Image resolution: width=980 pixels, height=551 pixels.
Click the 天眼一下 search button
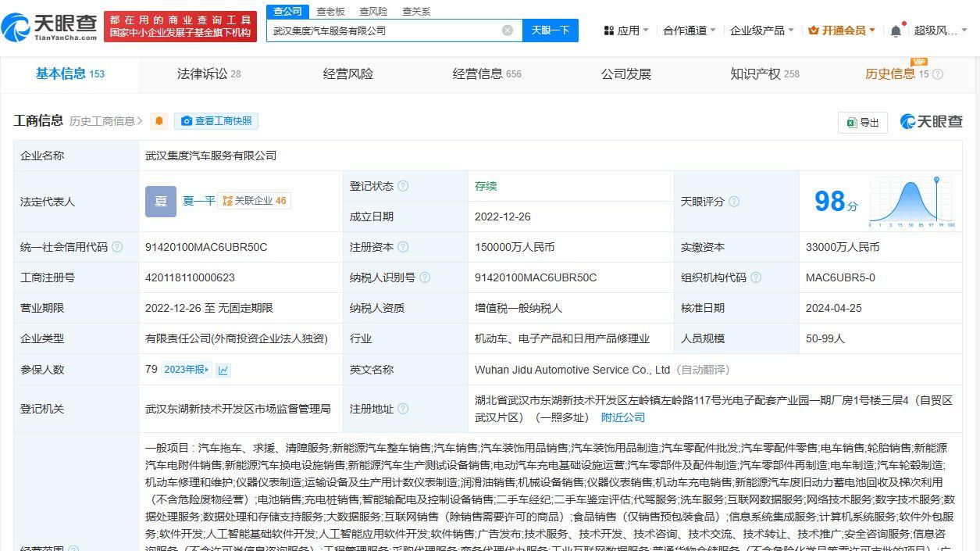pyautogui.click(x=551, y=30)
